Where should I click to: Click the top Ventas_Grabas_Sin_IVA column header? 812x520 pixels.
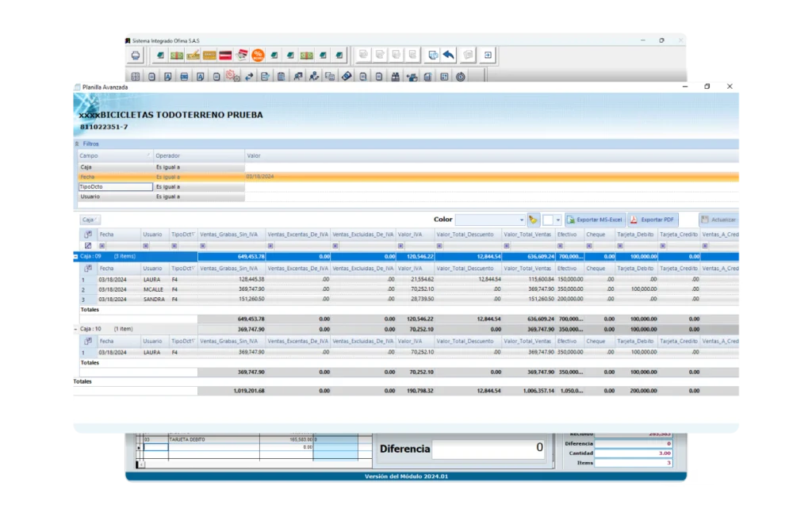(231, 235)
